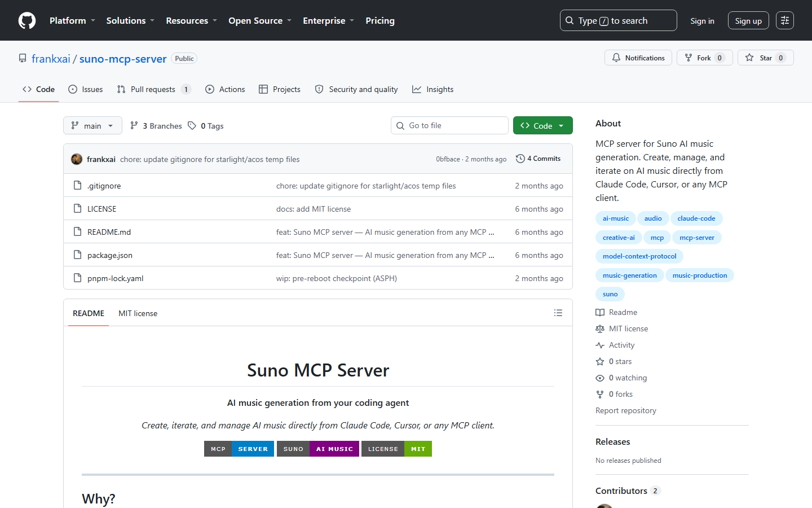This screenshot has height=508, width=812.
Task: Click the file icon beside pnpm-lock.yaml
Action: (78, 278)
